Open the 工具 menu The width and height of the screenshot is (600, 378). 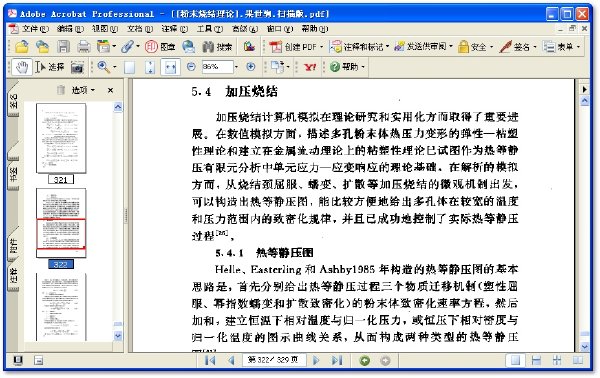[x=210, y=29]
